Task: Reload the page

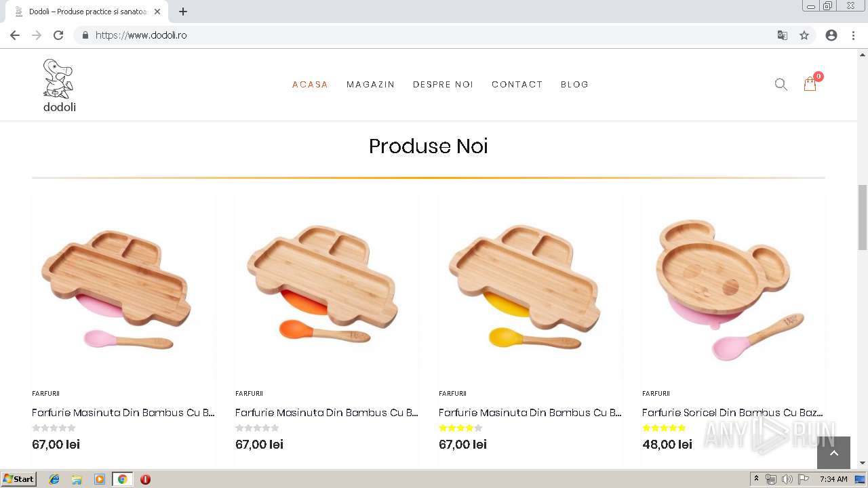Action: pyautogui.click(x=58, y=35)
